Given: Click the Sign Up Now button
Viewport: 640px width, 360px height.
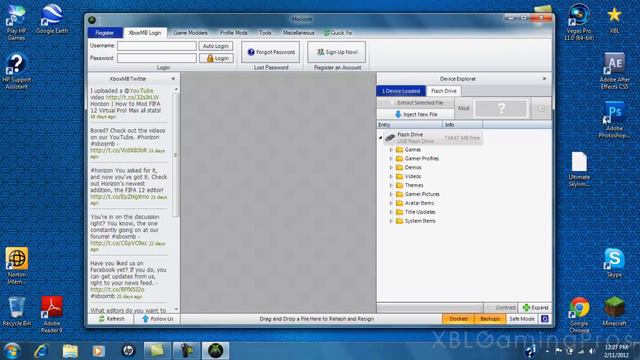Looking at the screenshot, I should (x=337, y=52).
